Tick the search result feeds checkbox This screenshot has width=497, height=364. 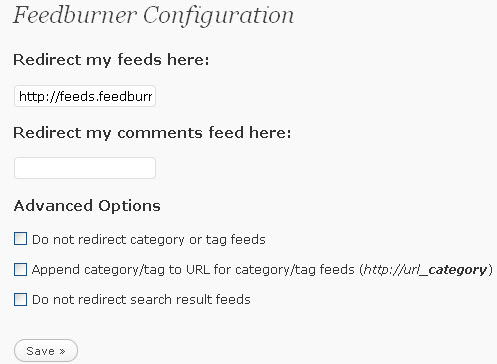tap(20, 299)
